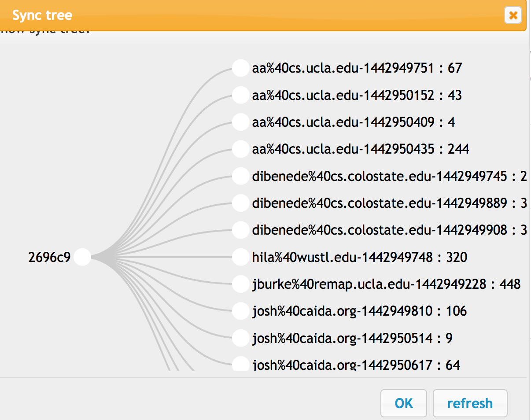Viewport: 531px width, 420px height.
Task: Click node circle for josh%40caida.org-1442949810
Action: tap(241, 311)
